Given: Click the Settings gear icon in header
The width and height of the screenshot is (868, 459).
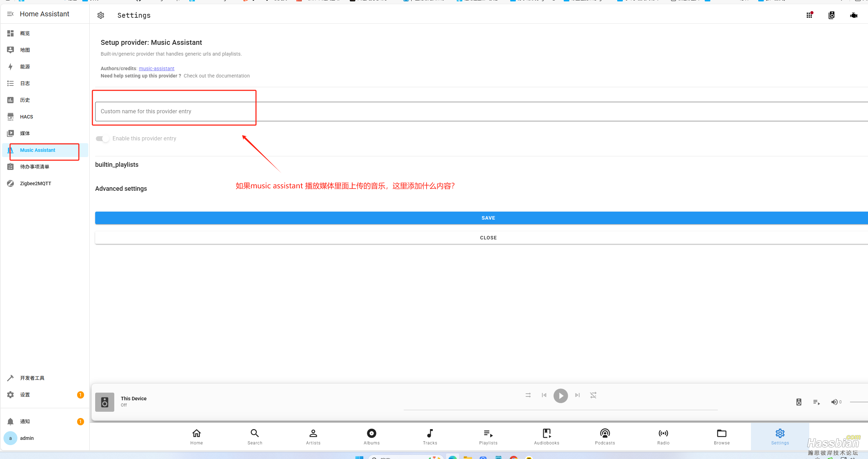Looking at the screenshot, I should click(101, 15).
